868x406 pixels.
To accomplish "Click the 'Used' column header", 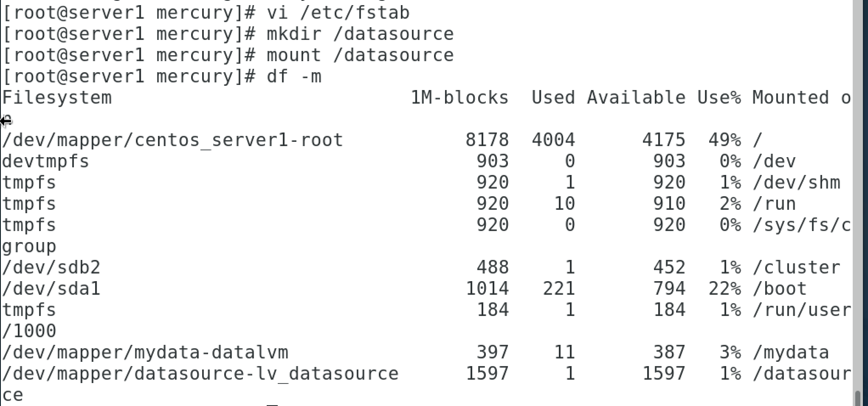I will click(553, 98).
